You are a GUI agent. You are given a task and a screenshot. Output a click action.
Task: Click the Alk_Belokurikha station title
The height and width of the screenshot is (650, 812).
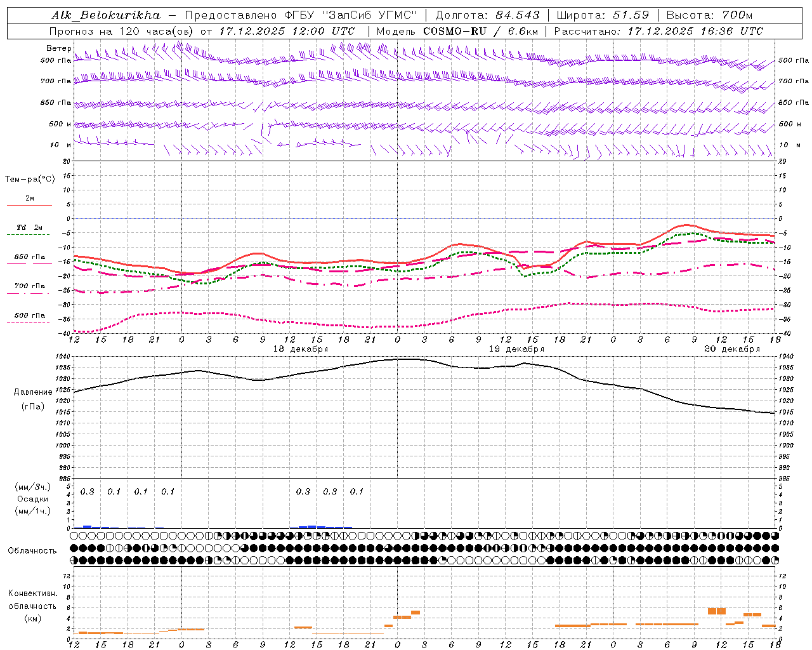pyautogui.click(x=107, y=15)
